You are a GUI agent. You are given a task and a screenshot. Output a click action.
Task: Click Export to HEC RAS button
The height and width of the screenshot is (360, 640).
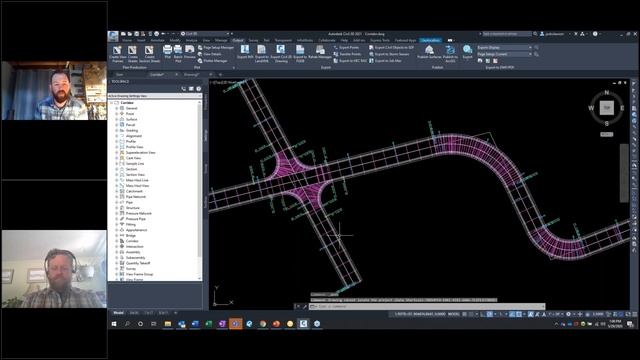click(x=350, y=60)
